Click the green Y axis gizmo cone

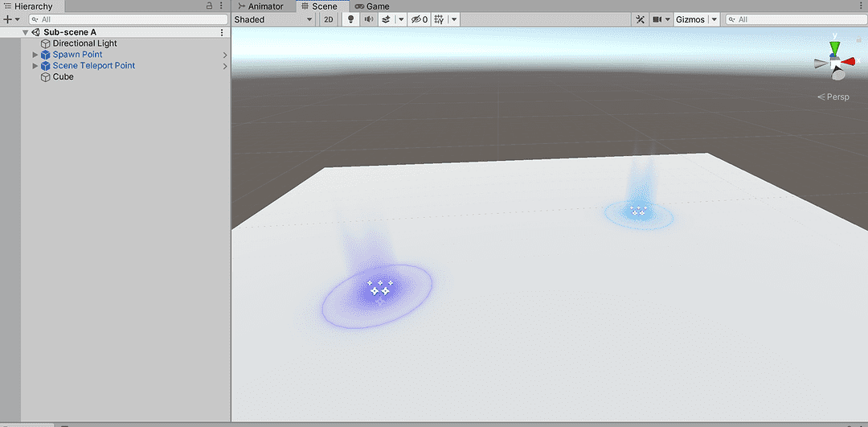pyautogui.click(x=835, y=47)
